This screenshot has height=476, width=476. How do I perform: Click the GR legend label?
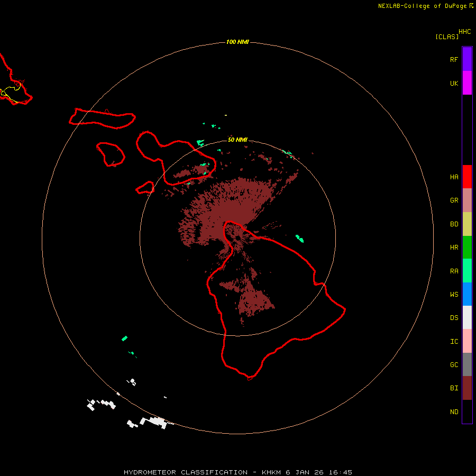[454, 200]
